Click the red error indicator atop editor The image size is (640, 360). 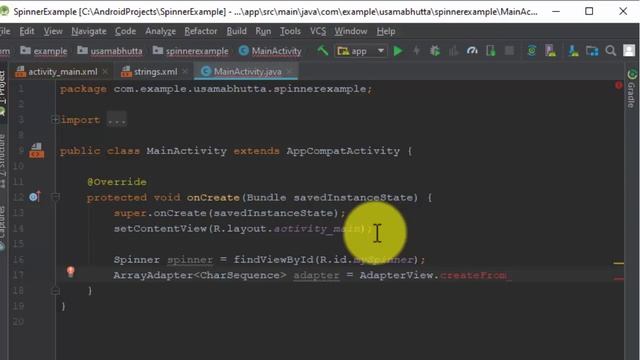618,85
